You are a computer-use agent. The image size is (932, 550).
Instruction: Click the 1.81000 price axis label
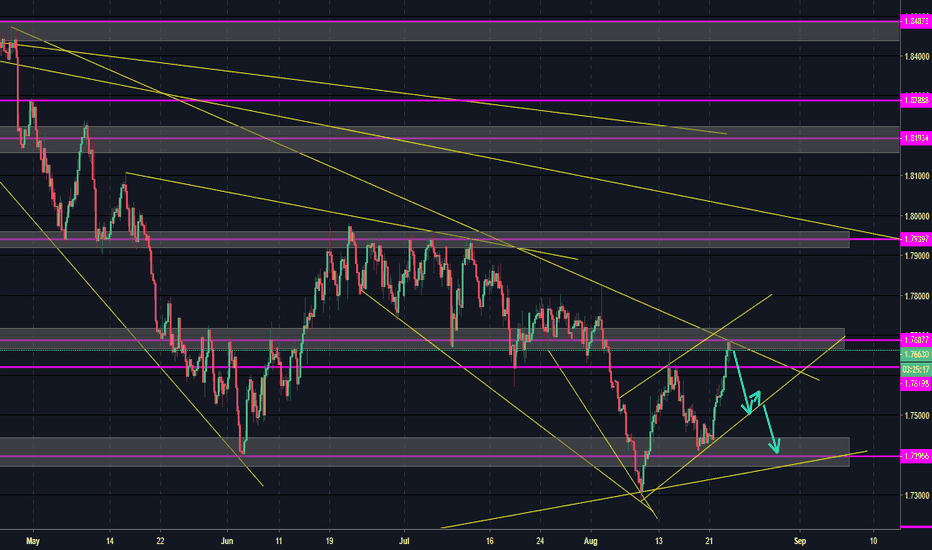coord(917,176)
